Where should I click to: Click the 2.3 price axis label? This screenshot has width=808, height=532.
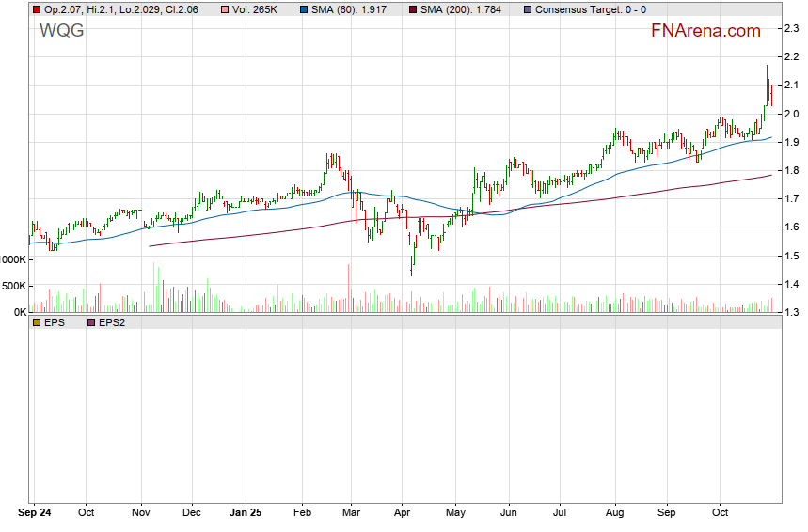(791, 29)
